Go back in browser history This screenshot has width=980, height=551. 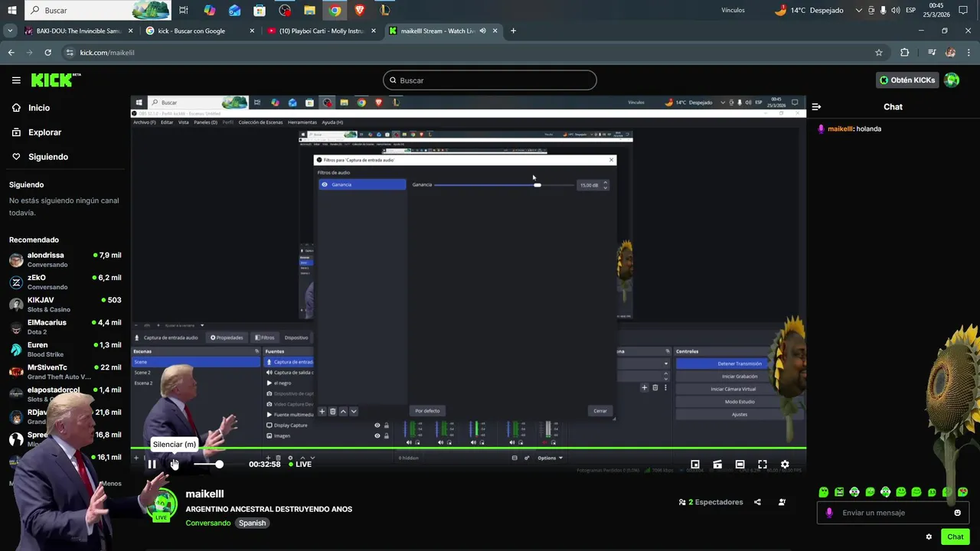click(11, 53)
